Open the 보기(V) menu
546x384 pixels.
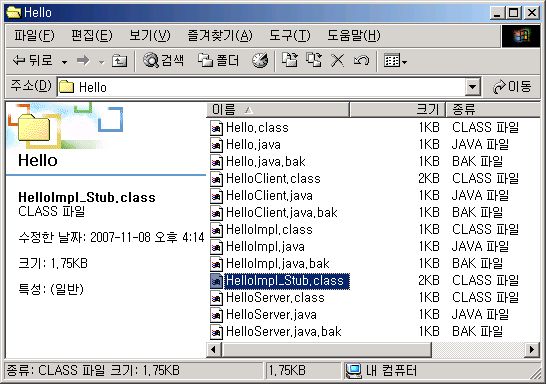(x=150, y=36)
